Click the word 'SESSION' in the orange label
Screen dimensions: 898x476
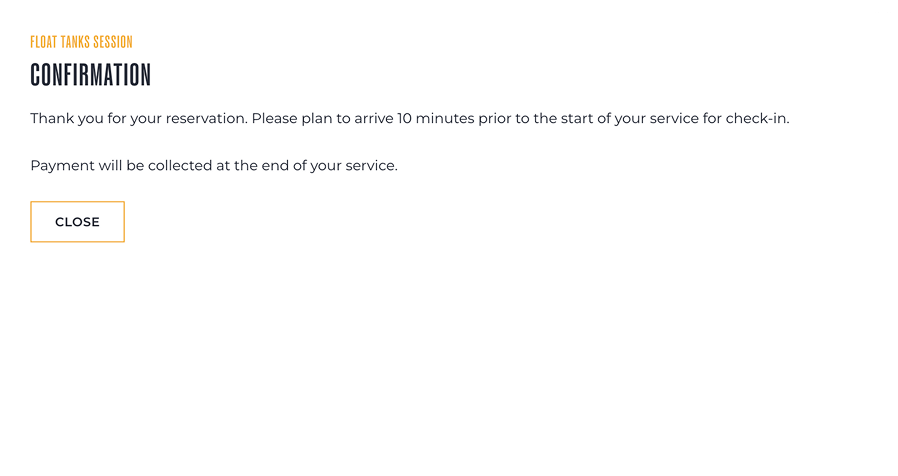click(x=113, y=42)
